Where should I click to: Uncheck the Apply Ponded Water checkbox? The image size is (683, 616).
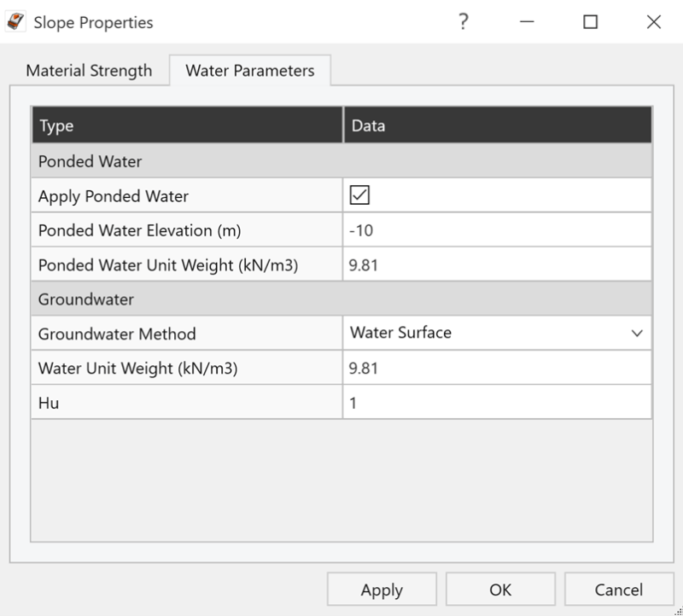[359, 195]
